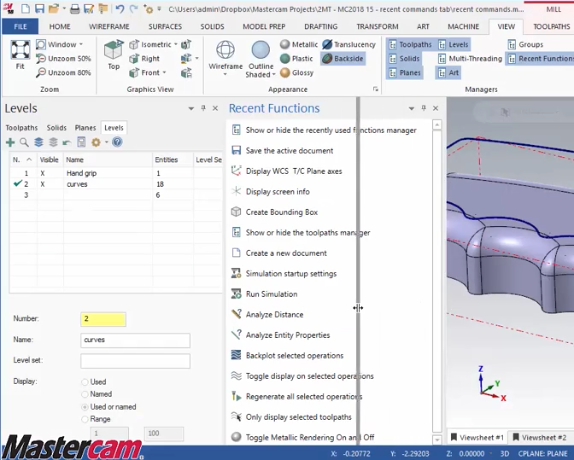Expand the Outline Shaded dropdown arrow

tap(273, 75)
